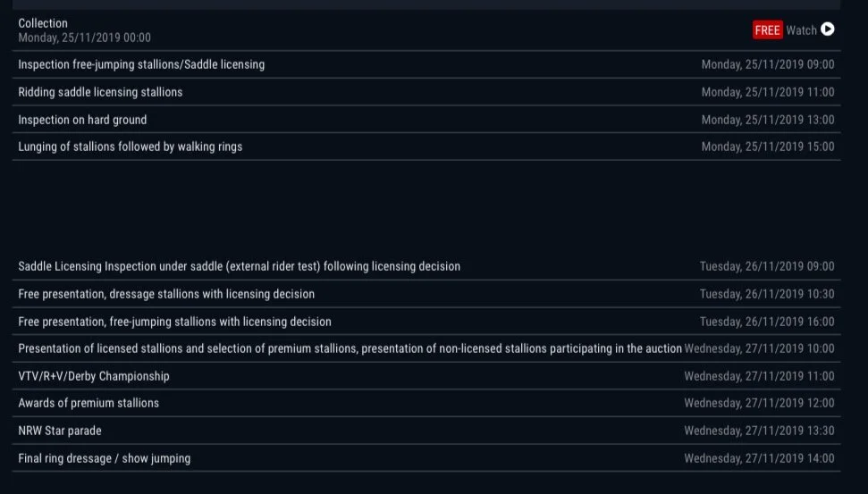868x494 pixels.
Task: Select VTV/R+V/Derby Championship entry
Action: tap(426, 376)
